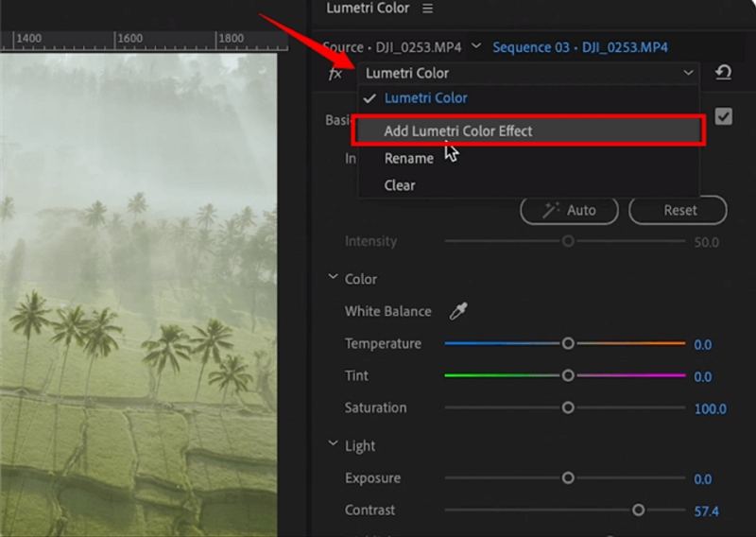Click the fx bypass icon

click(335, 74)
